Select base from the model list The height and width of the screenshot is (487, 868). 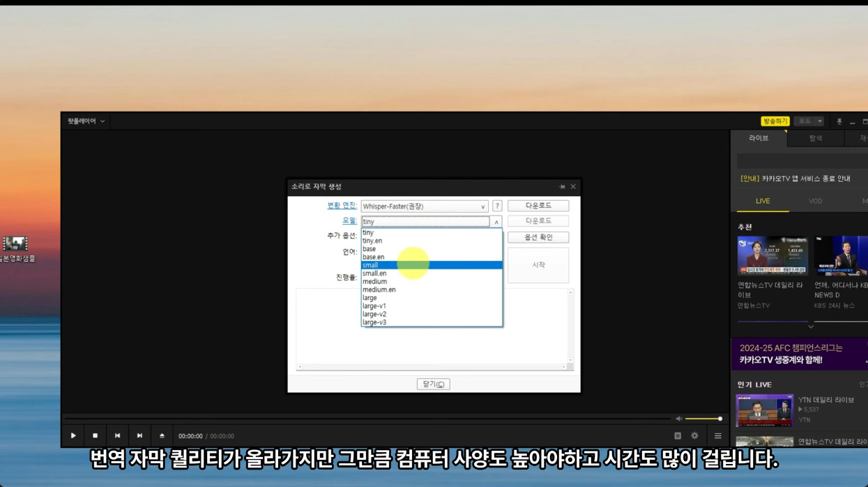click(x=432, y=249)
